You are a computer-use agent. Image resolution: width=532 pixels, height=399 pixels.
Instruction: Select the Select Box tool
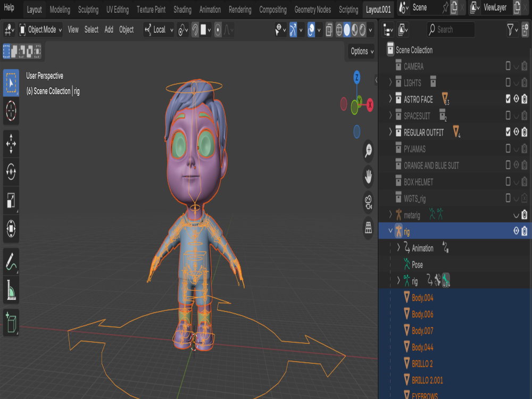[11, 83]
